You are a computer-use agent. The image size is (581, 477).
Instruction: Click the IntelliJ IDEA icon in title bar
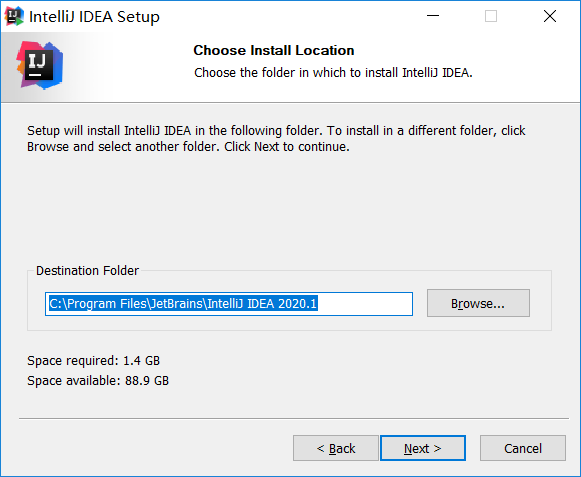[x=14, y=16]
